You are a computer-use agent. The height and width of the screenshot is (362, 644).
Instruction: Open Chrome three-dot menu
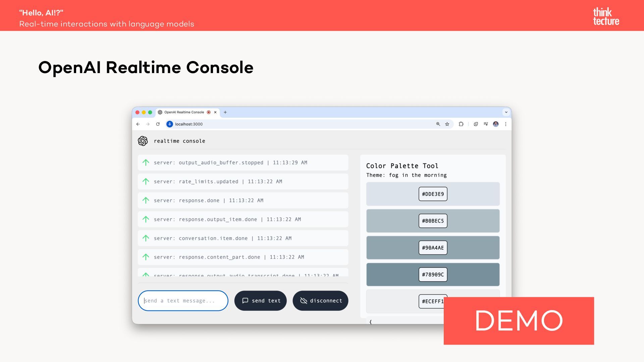tap(505, 124)
